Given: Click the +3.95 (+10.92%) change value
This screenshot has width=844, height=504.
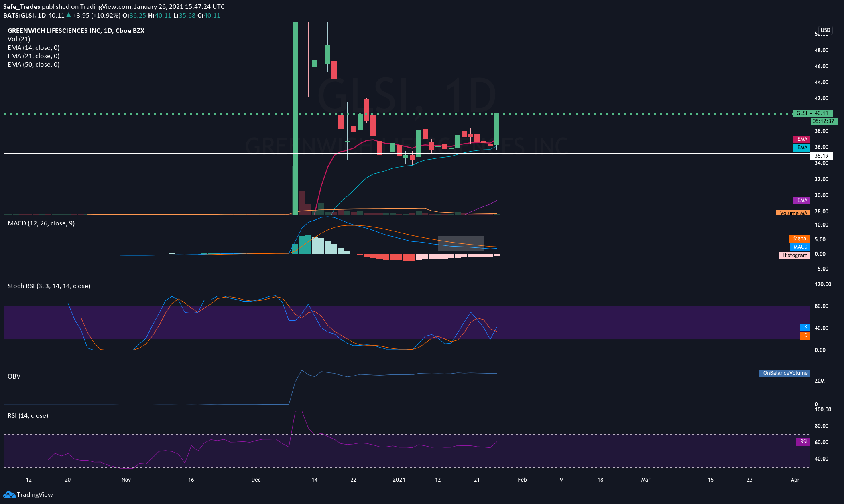Looking at the screenshot, I should (96, 16).
